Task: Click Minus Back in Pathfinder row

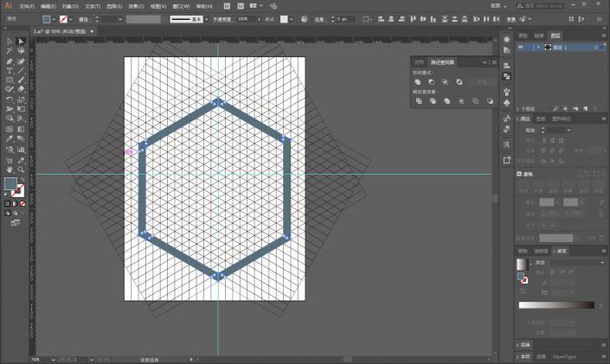Action: [490, 101]
